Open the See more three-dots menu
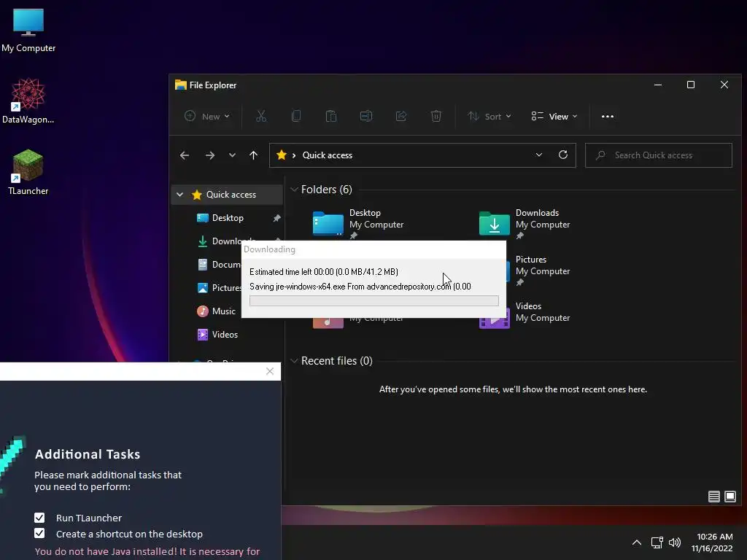 (x=608, y=116)
